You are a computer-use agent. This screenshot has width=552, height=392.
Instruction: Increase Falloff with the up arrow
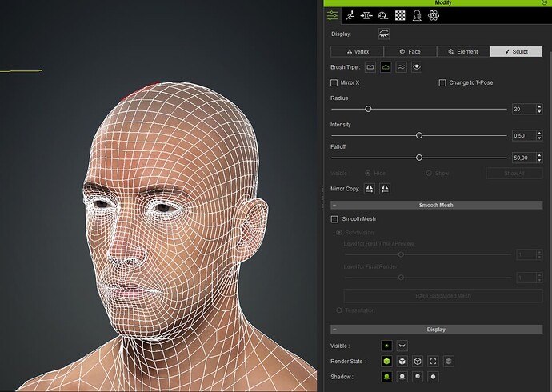[x=539, y=155]
